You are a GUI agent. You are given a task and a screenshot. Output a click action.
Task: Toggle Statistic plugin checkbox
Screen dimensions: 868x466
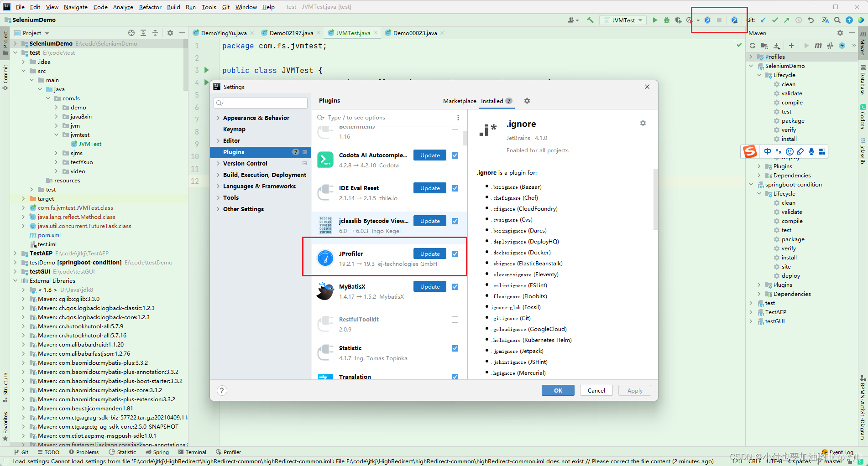(455, 348)
